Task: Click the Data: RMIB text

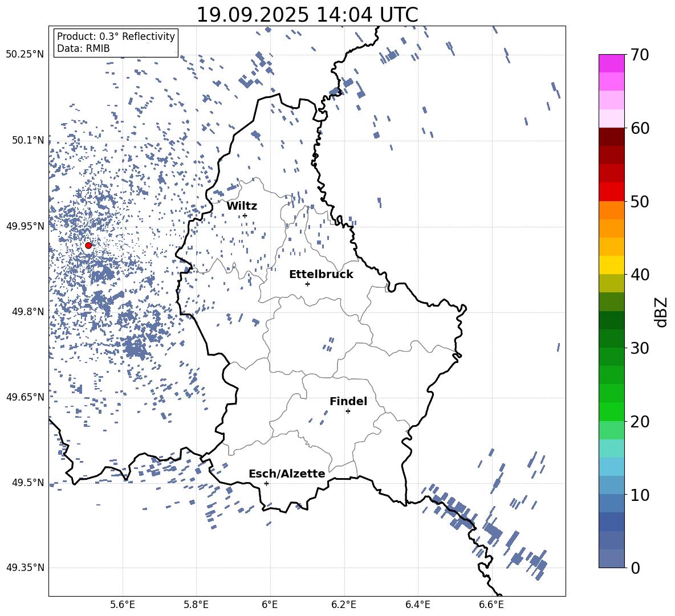Action: [x=83, y=48]
